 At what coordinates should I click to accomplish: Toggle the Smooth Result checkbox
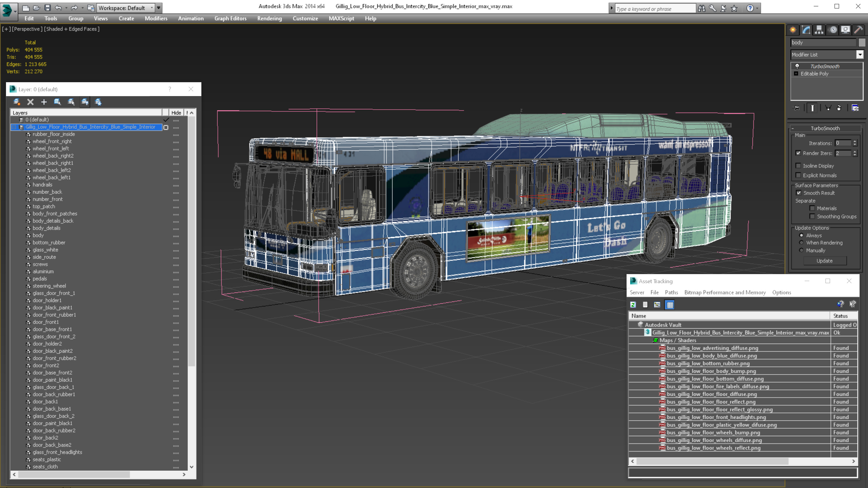click(x=799, y=193)
